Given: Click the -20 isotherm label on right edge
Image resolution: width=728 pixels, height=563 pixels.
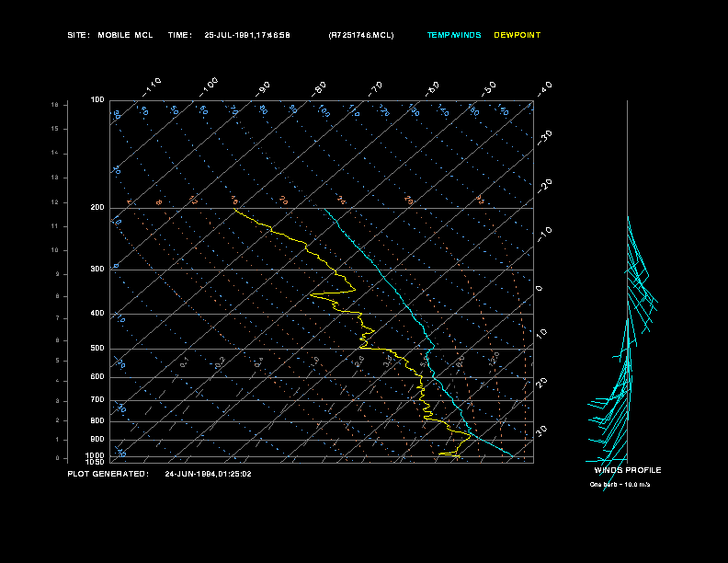Looking at the screenshot, I should click(x=545, y=186).
